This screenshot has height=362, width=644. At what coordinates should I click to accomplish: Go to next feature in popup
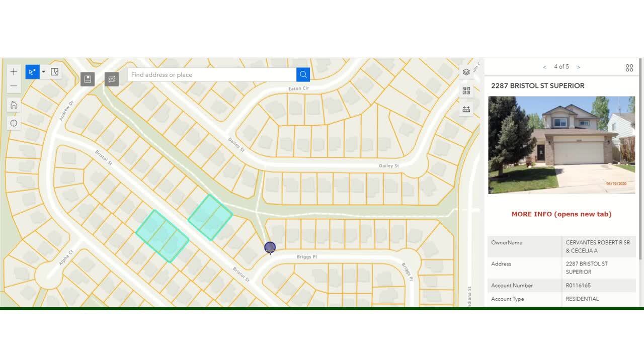pyautogui.click(x=579, y=67)
